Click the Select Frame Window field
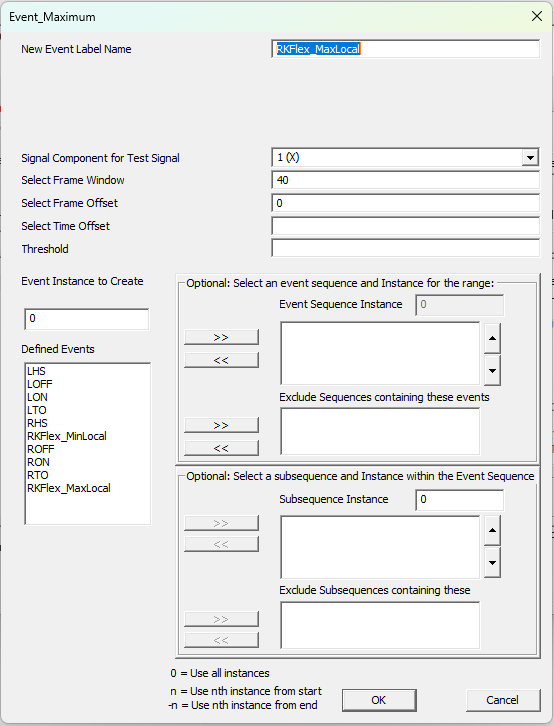 (x=405, y=180)
